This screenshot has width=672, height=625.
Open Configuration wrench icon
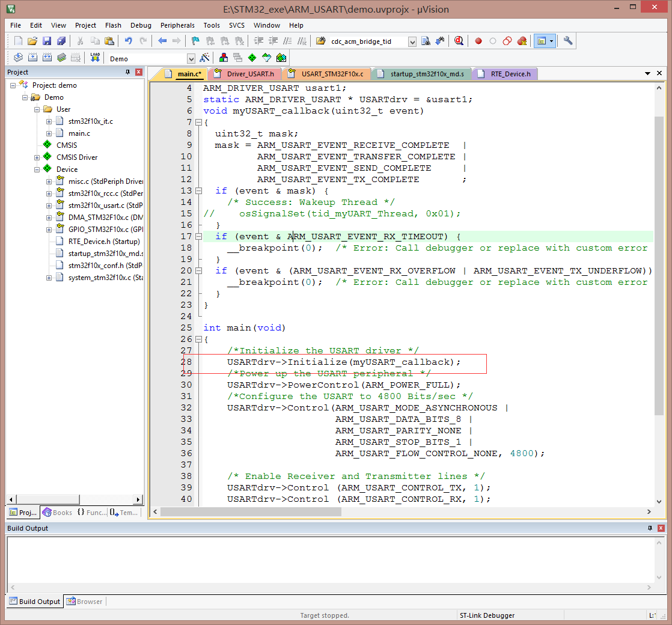pyautogui.click(x=568, y=41)
